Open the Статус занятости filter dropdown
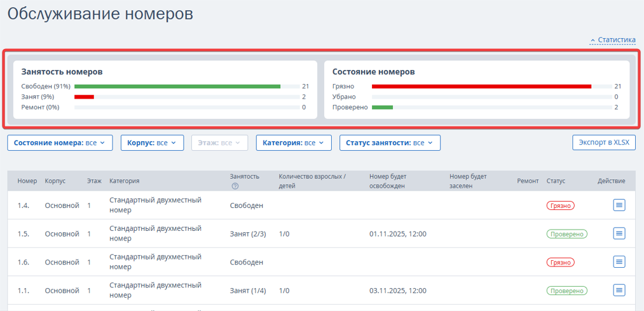Screen dimensions: 644x311 389,143
